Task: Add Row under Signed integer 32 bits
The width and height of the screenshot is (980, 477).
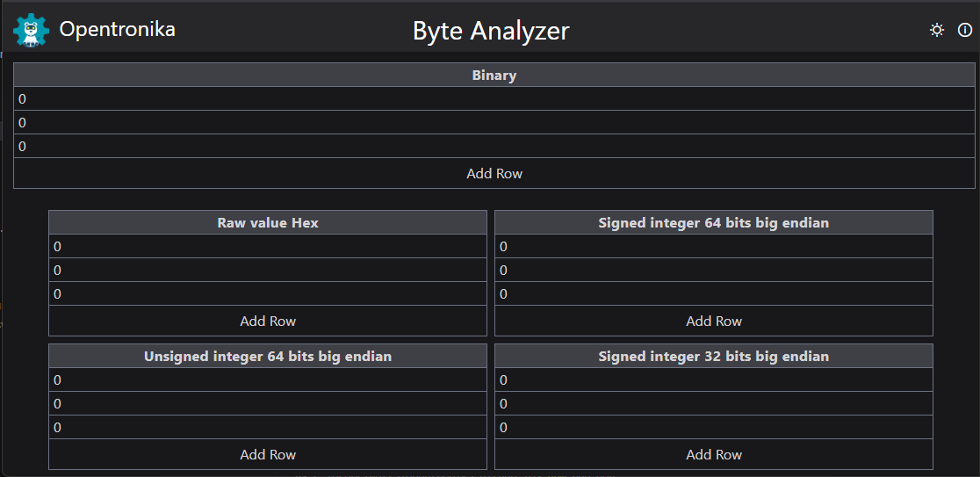Action: click(714, 454)
